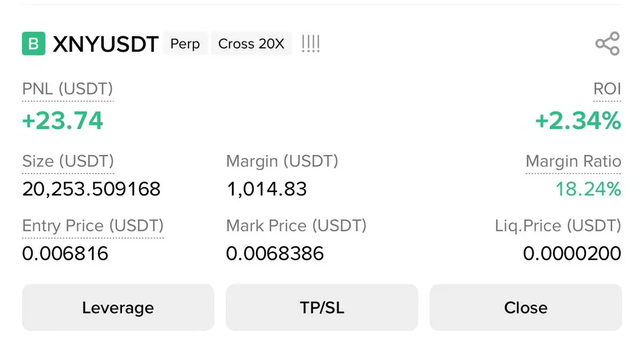Image resolution: width=644 pixels, height=348 pixels.
Task: Open the TP/SL button
Action: tap(322, 308)
